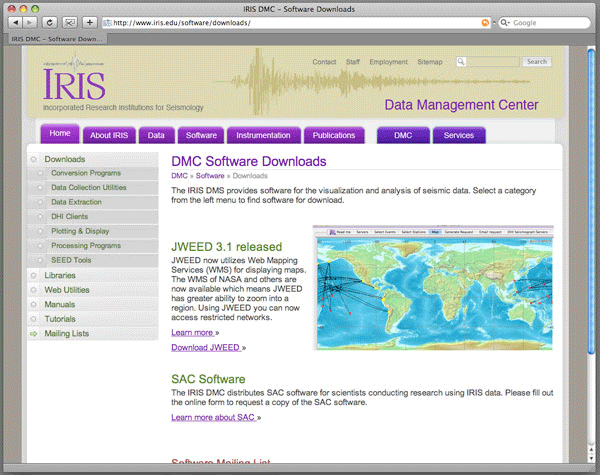The image size is (600, 475).
Task: Select Processing Programs in the sidebar
Action: [x=93, y=246]
